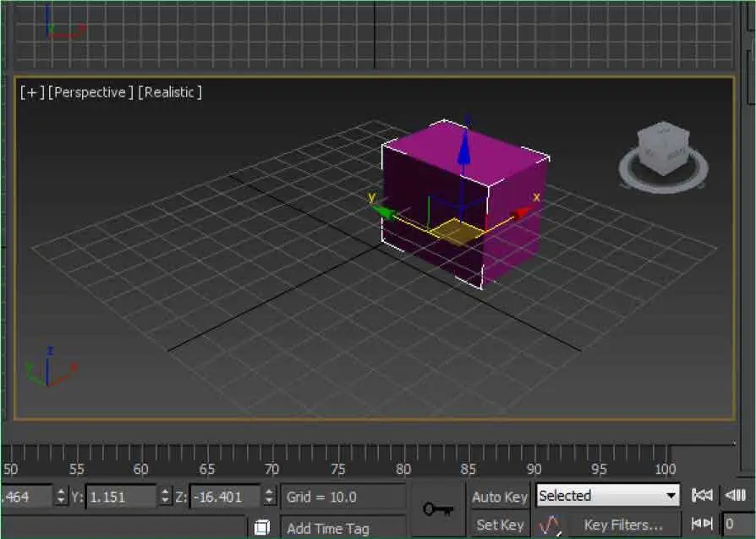Viewport: 756px width, 539px height.
Task: Click the Z coordinate field showing -16.401
Action: pyautogui.click(x=225, y=497)
